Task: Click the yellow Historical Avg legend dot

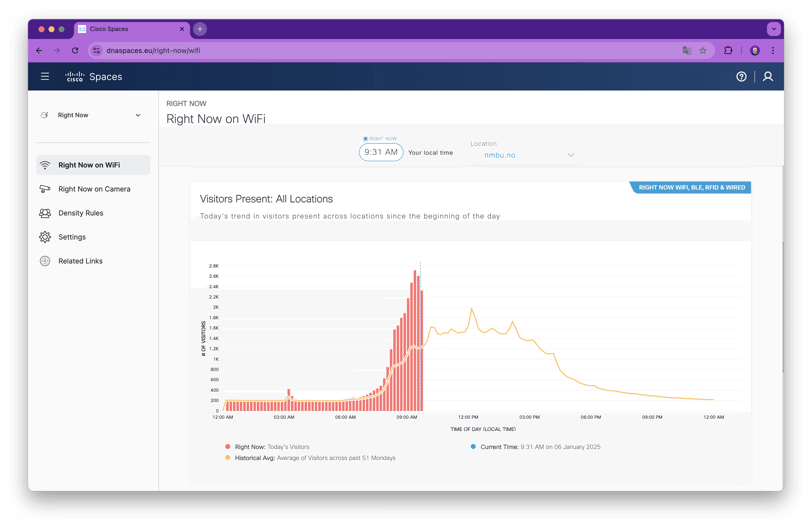Action: click(x=227, y=457)
